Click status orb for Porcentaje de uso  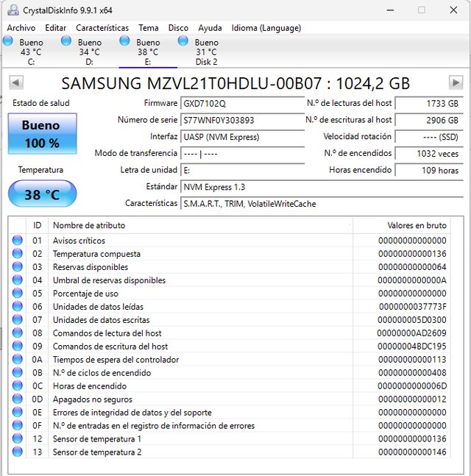coord(18,294)
